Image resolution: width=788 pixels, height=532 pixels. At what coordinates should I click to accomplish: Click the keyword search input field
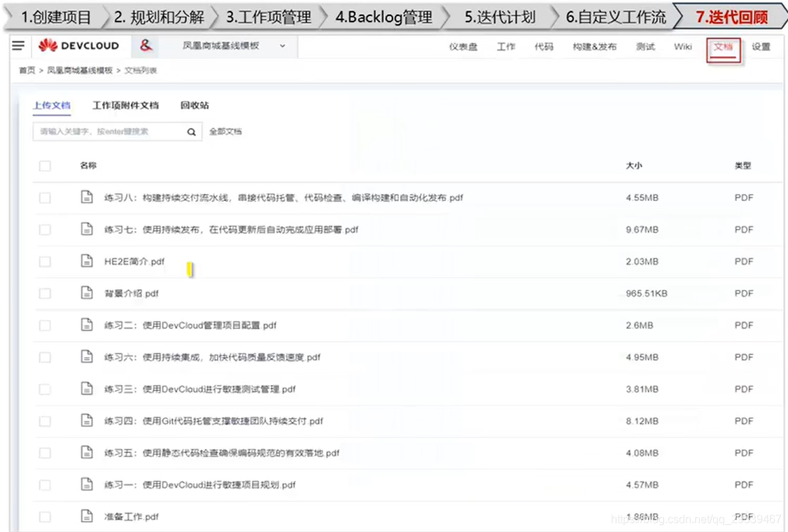point(108,131)
